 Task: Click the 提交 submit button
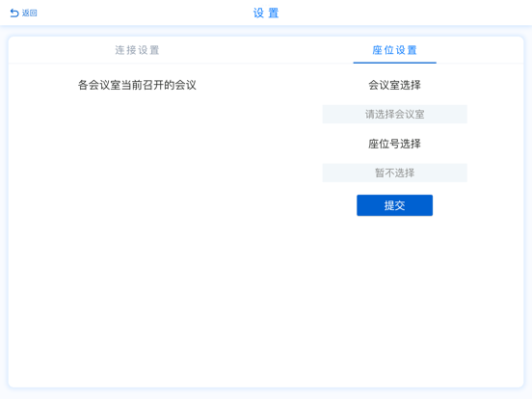pyautogui.click(x=394, y=205)
